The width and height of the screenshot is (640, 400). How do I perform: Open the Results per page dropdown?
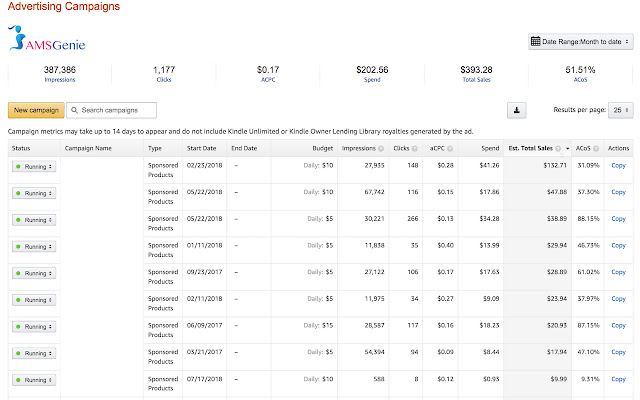[620, 110]
